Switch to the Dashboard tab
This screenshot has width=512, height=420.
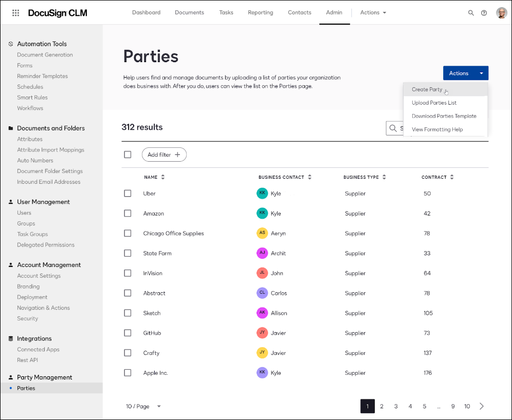pyautogui.click(x=147, y=12)
